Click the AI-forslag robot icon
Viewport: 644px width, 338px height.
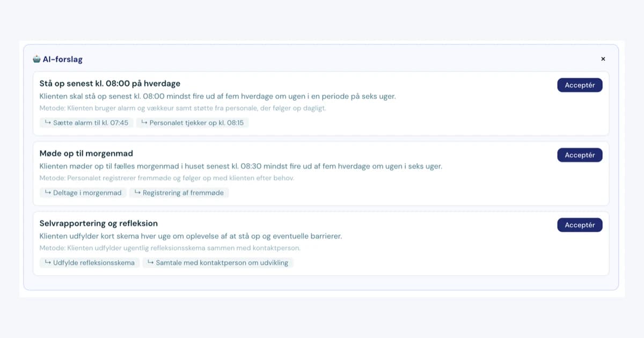(36, 59)
